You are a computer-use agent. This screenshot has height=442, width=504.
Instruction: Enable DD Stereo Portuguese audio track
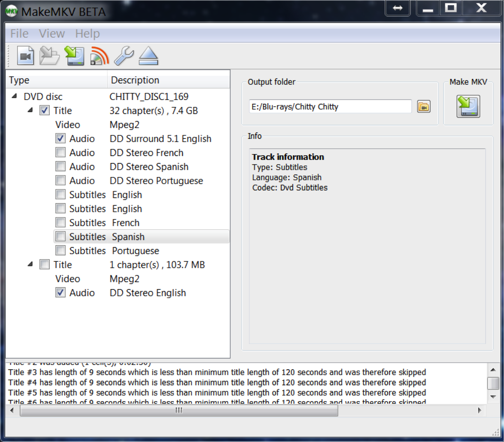(x=60, y=181)
